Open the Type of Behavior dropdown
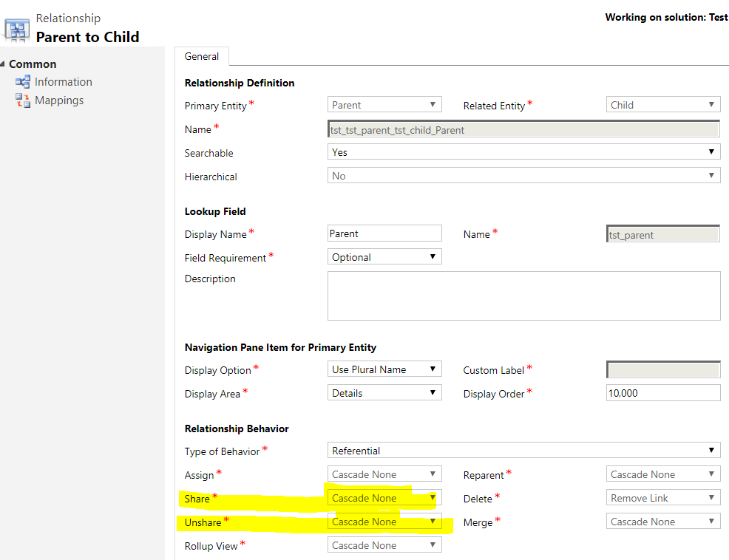Viewport: 729px width, 560px height. [524, 451]
